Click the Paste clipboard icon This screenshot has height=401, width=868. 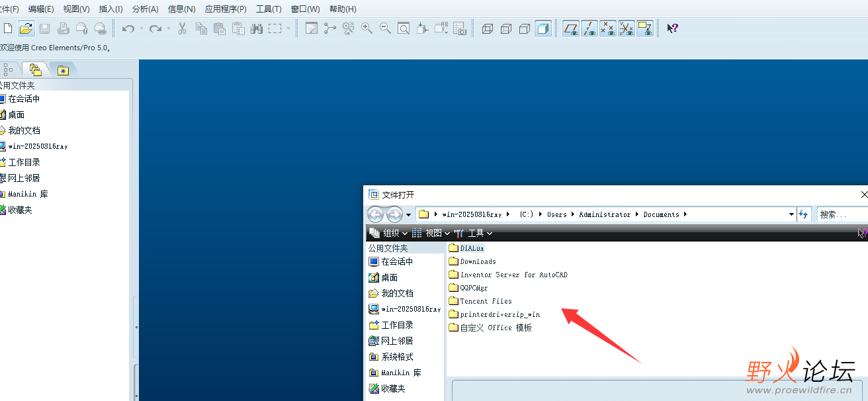point(220,28)
